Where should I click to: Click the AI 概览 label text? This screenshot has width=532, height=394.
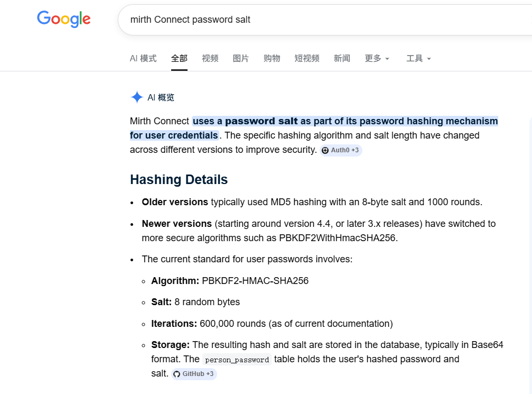click(161, 97)
